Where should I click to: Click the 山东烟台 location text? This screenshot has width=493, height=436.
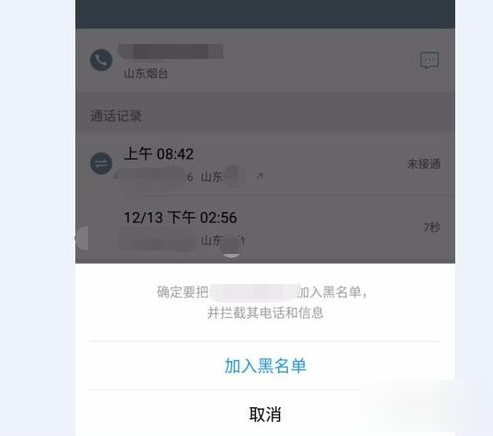coord(146,73)
